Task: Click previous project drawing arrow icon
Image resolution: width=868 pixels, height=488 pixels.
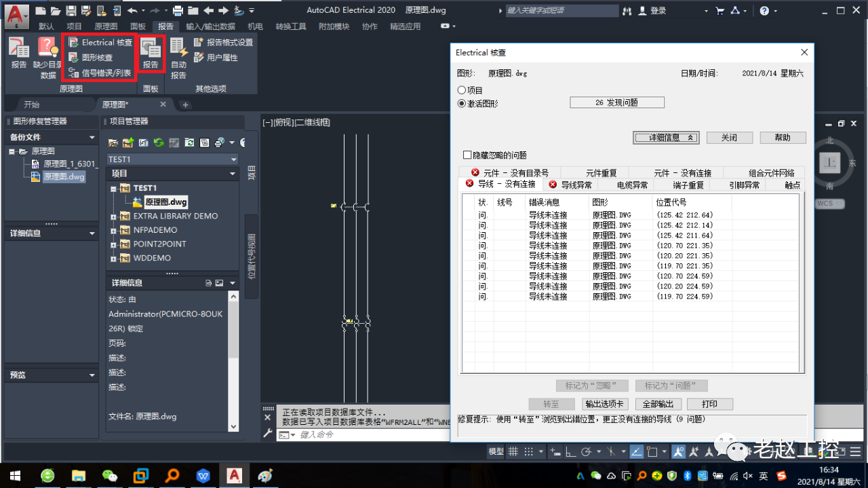Action: tap(208, 11)
